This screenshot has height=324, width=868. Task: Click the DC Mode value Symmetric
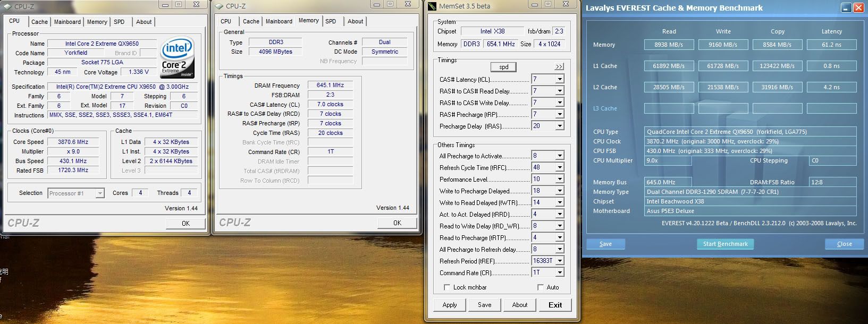click(385, 52)
